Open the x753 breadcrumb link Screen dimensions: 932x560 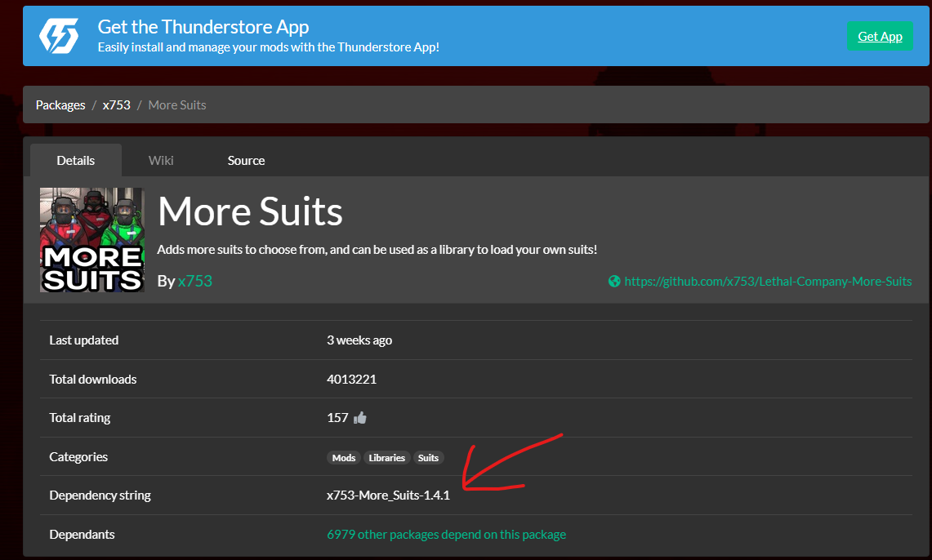pyautogui.click(x=117, y=105)
